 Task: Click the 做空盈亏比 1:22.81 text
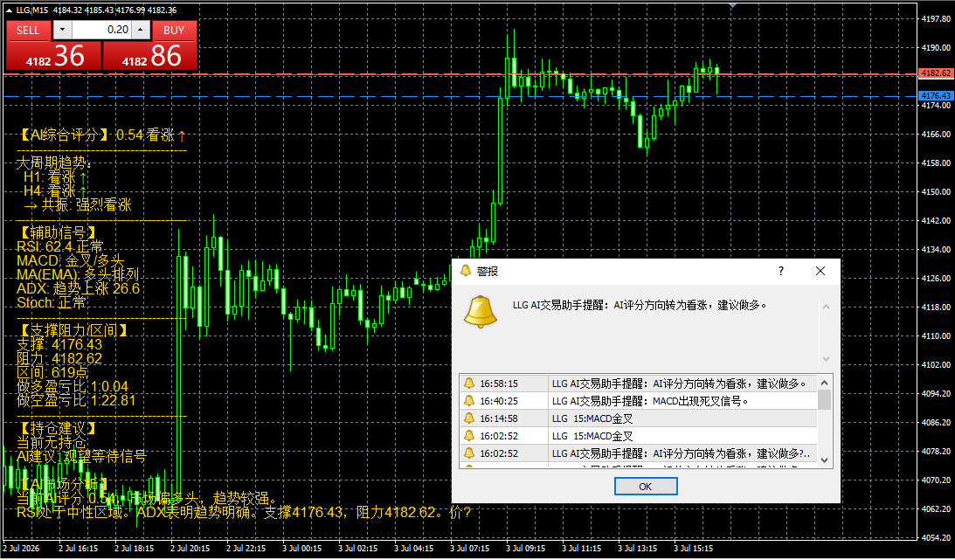click(x=76, y=400)
